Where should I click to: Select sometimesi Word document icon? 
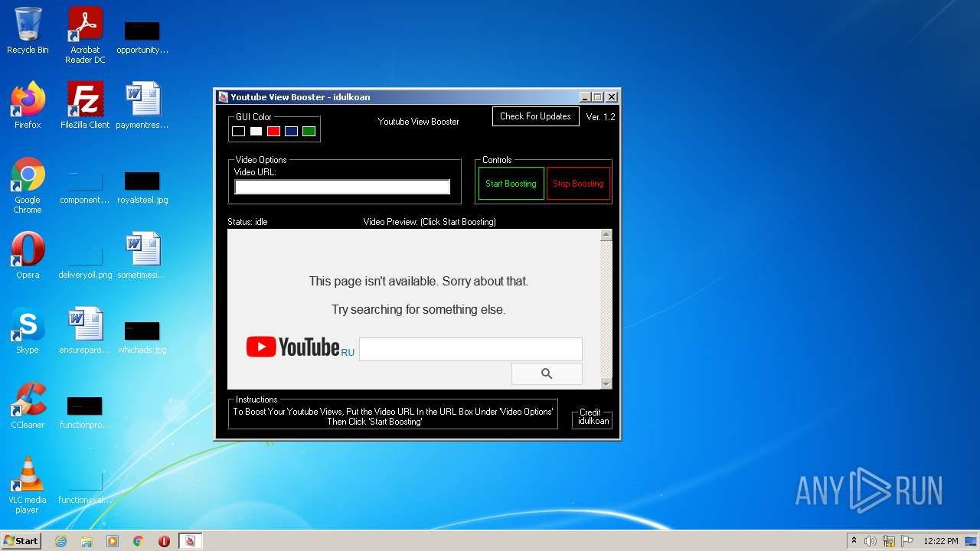coord(142,255)
